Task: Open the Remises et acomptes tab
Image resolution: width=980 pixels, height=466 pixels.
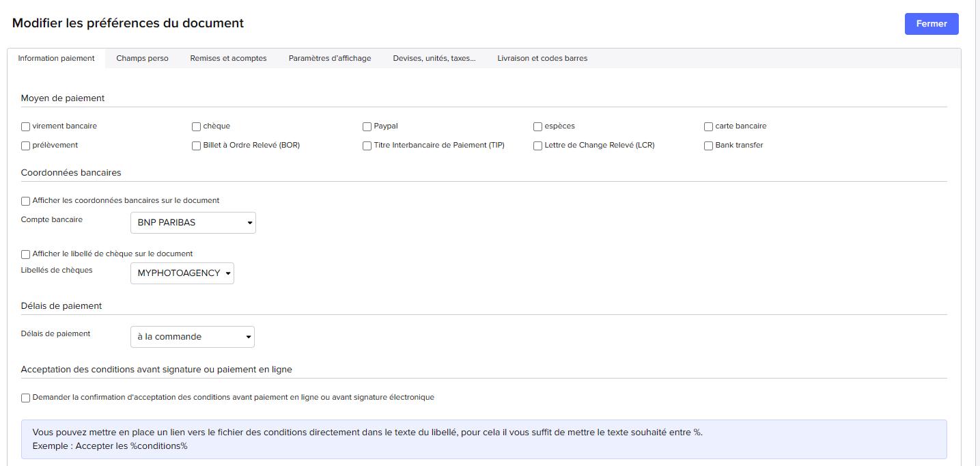Action: coord(228,59)
